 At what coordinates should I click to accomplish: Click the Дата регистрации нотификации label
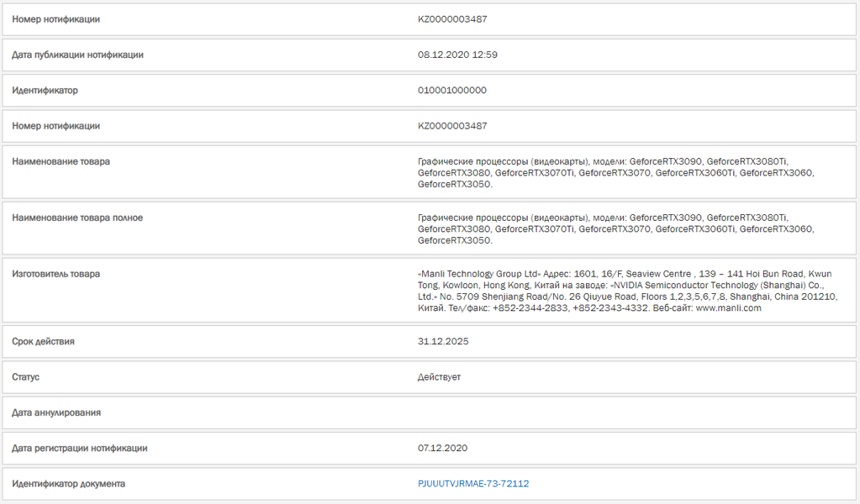coord(80,448)
